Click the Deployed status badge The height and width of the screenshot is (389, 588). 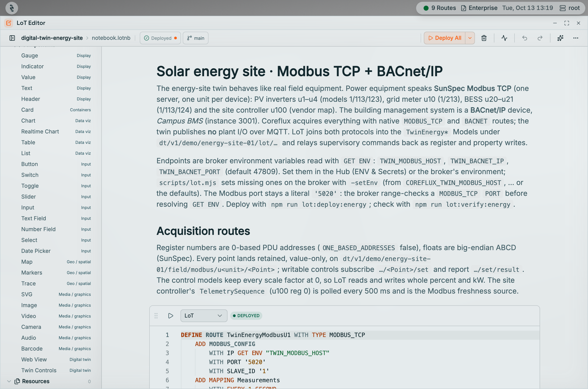click(x=160, y=38)
